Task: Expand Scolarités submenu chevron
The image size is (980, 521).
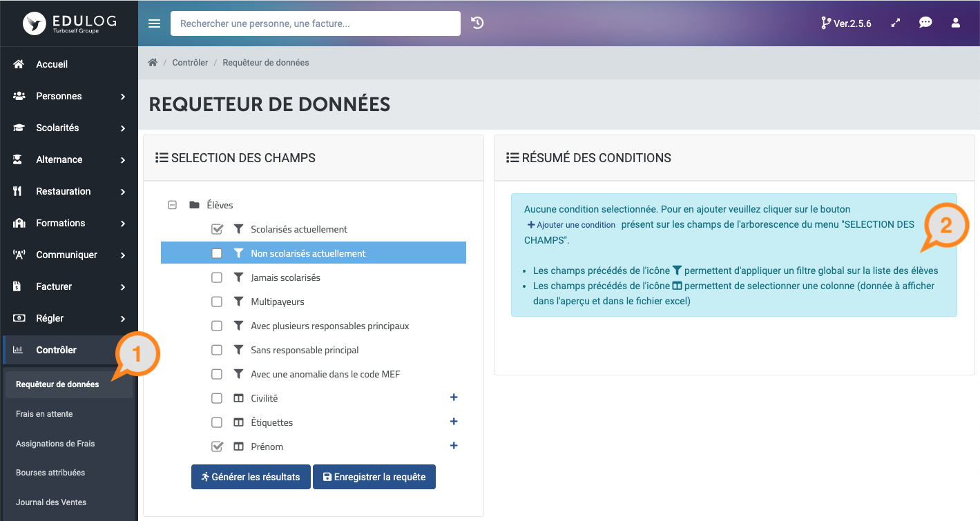Action: [123, 128]
